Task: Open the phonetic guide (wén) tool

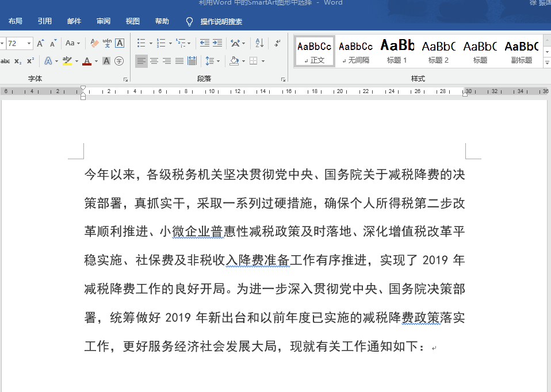Action: coord(107,43)
